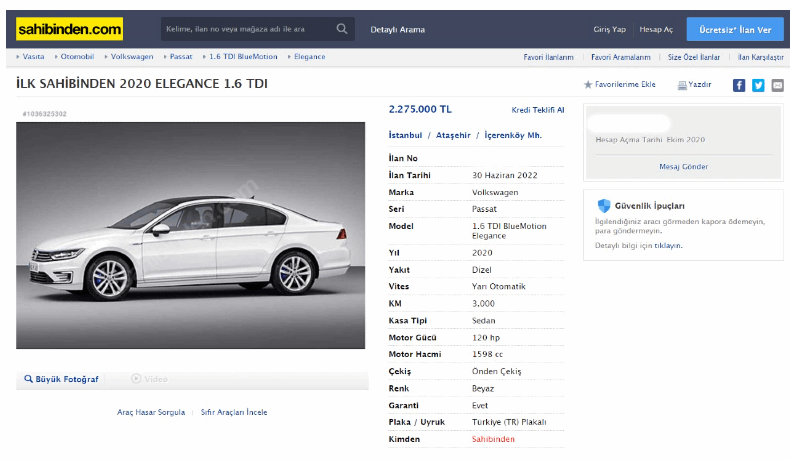The image size is (790, 460).
Task: Click the Video play tab
Action: [150, 379]
